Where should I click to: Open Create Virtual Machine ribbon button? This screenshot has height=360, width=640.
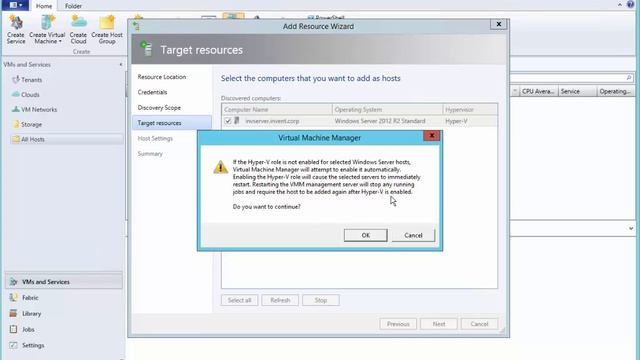pyautogui.click(x=47, y=29)
